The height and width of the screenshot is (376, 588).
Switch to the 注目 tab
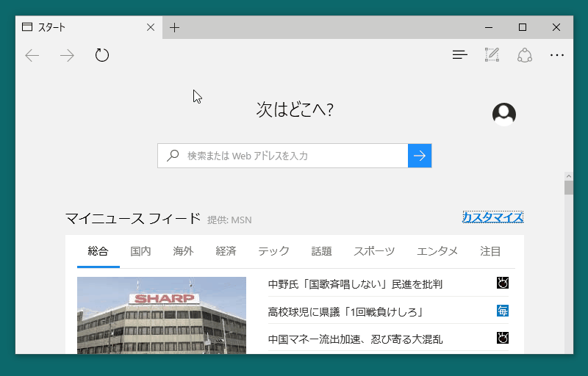pos(490,251)
